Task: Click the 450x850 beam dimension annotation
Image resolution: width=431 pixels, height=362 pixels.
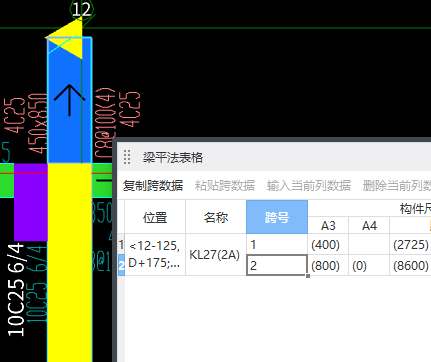Action: 38,124
